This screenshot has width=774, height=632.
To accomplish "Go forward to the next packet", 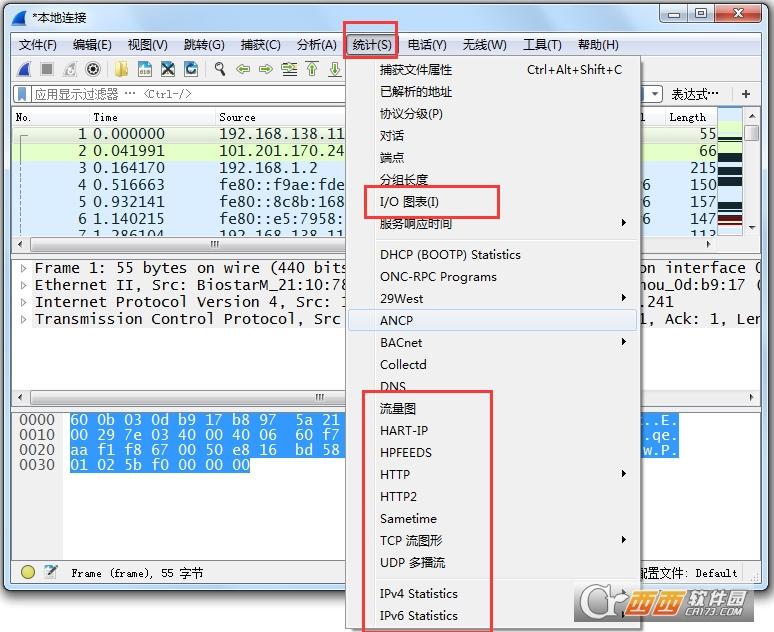I will click(266, 69).
